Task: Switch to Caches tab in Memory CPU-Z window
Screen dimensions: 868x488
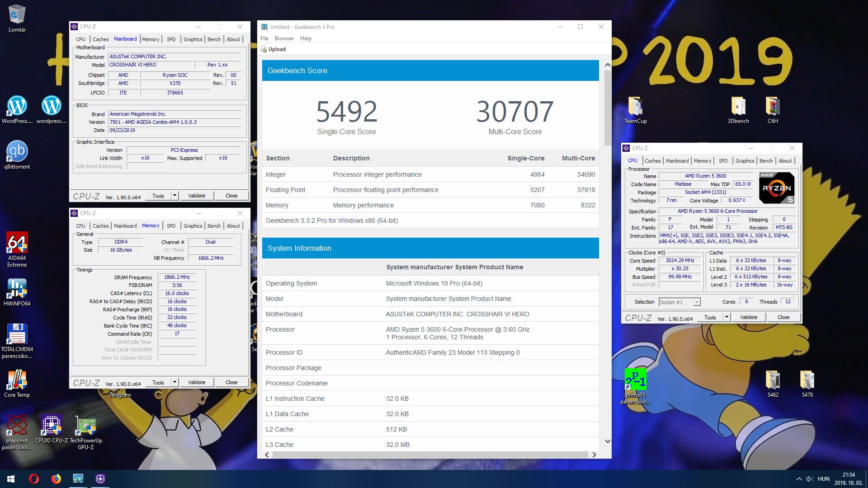Action: click(100, 226)
